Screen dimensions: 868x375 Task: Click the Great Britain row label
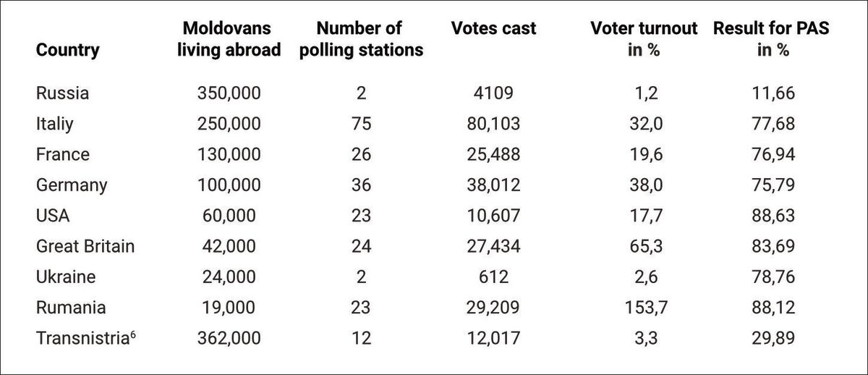click(x=85, y=246)
